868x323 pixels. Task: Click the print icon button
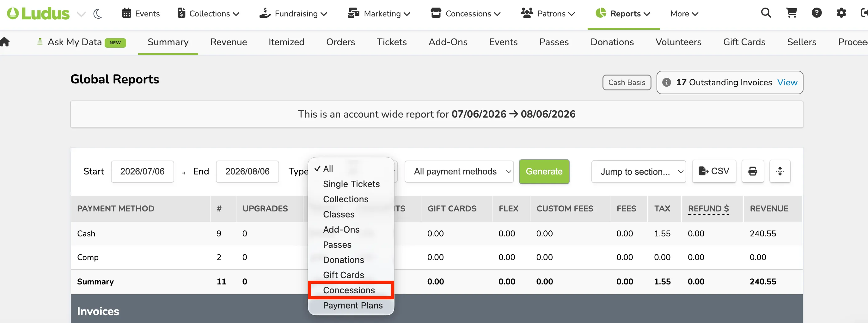pyautogui.click(x=752, y=171)
